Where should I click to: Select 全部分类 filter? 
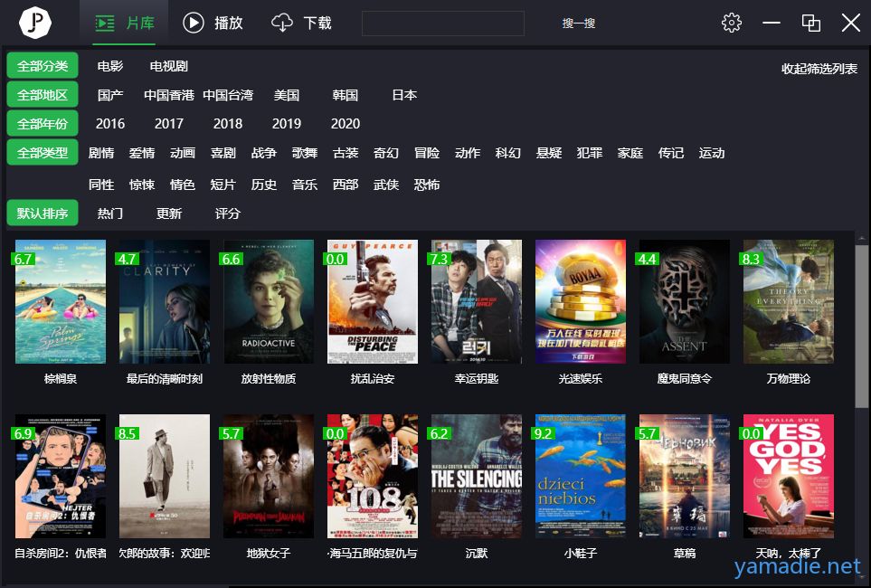click(x=43, y=66)
